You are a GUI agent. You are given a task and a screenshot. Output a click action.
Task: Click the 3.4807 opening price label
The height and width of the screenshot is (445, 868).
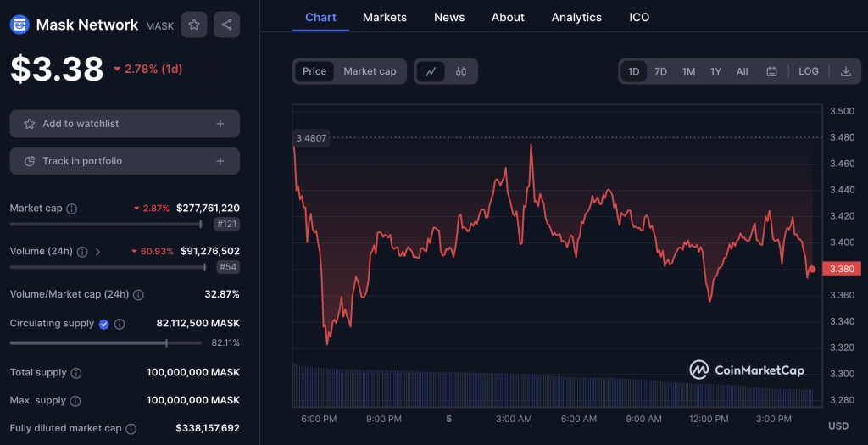[x=311, y=138]
